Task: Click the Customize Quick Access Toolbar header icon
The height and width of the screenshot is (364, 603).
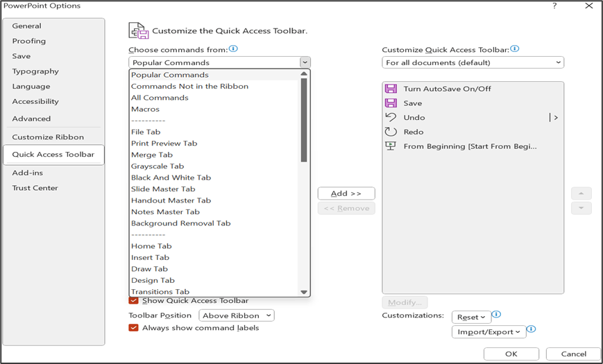Action: (x=139, y=31)
